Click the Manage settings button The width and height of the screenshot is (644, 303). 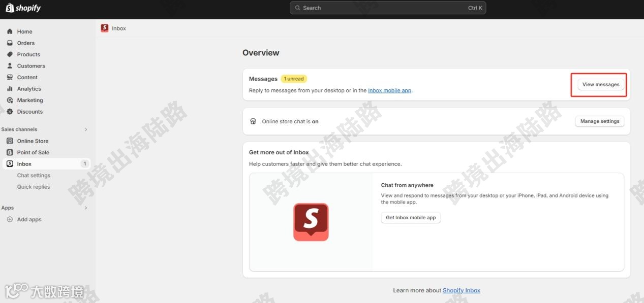point(600,121)
